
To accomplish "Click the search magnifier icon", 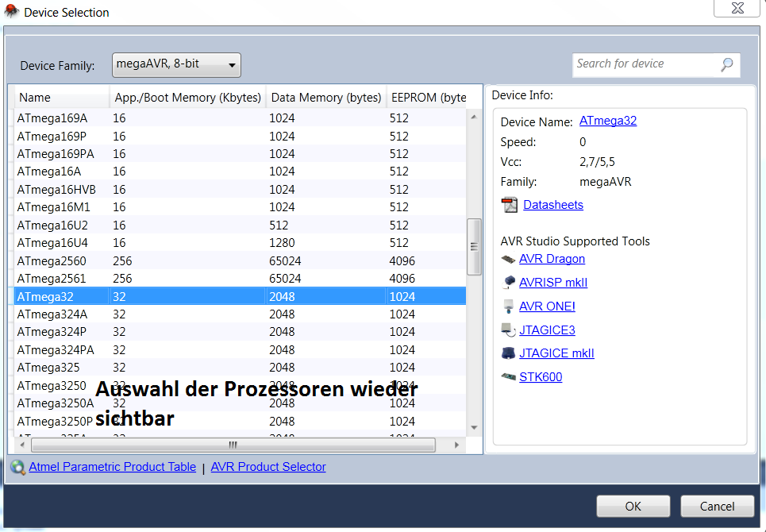I will click(x=726, y=64).
